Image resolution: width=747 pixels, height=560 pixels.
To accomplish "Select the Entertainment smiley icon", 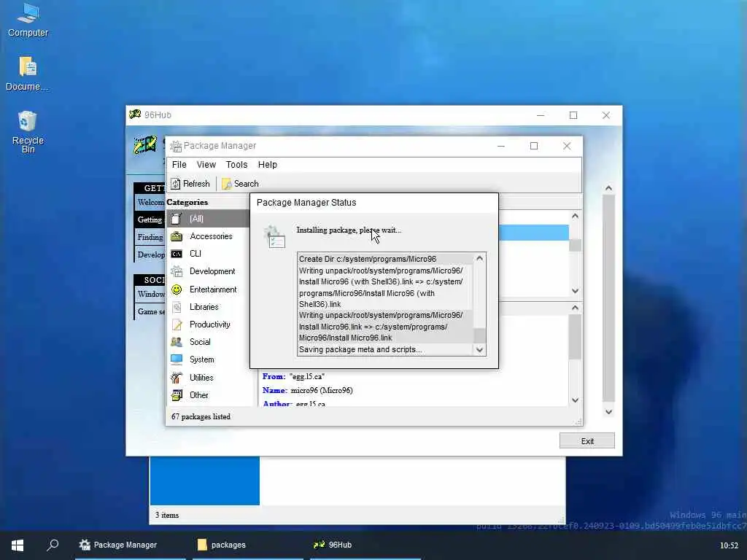I will [x=177, y=289].
